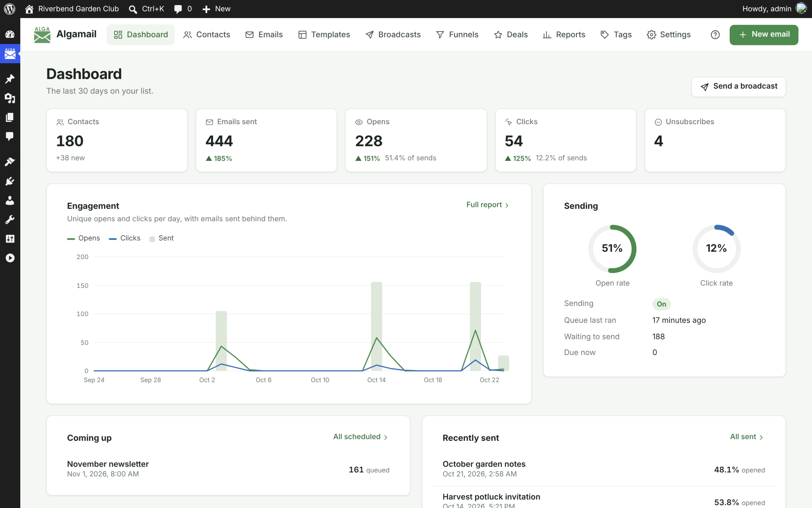
Task: Switch to the Templates tab
Action: tap(324, 35)
